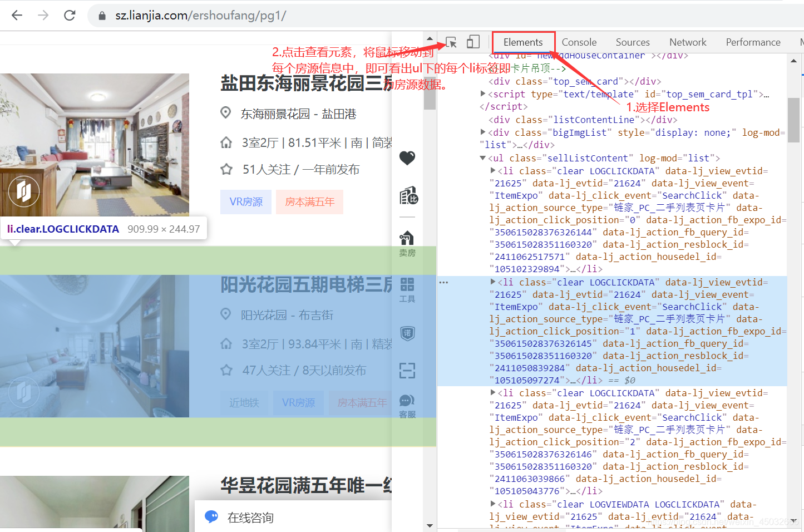
Task: Click the building compare sidebar icon
Action: point(408,195)
